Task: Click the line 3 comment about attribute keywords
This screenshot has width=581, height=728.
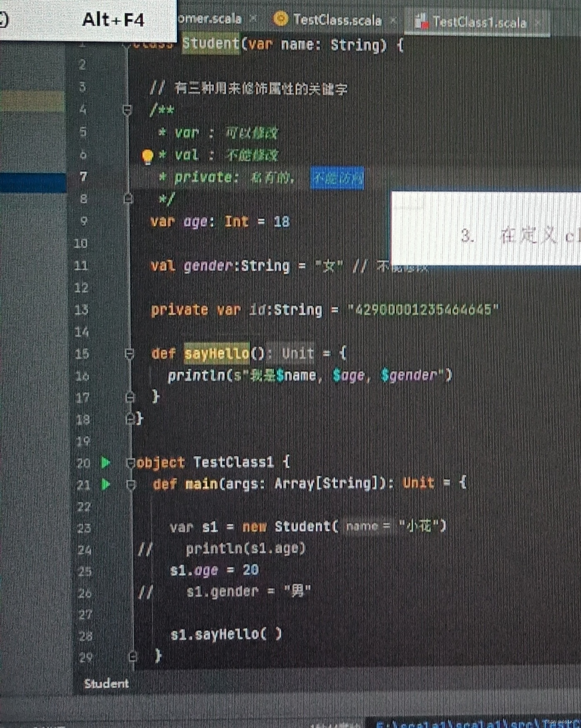Action: tap(248, 88)
